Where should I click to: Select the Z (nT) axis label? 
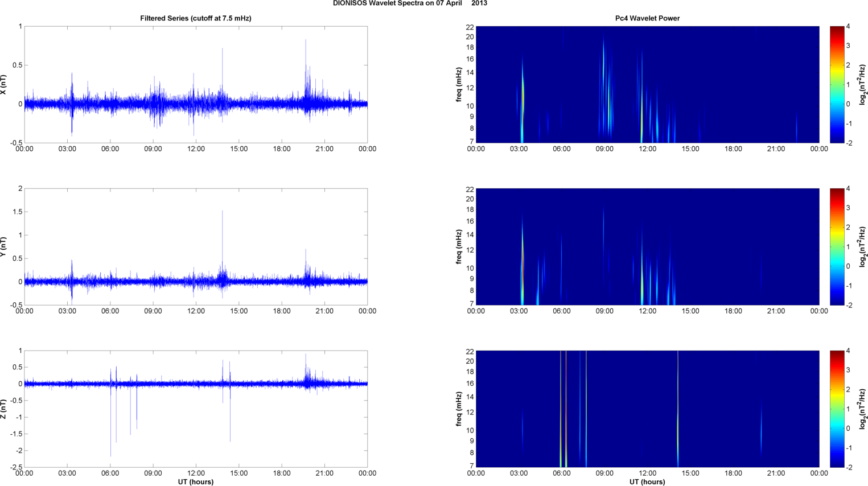(5, 409)
